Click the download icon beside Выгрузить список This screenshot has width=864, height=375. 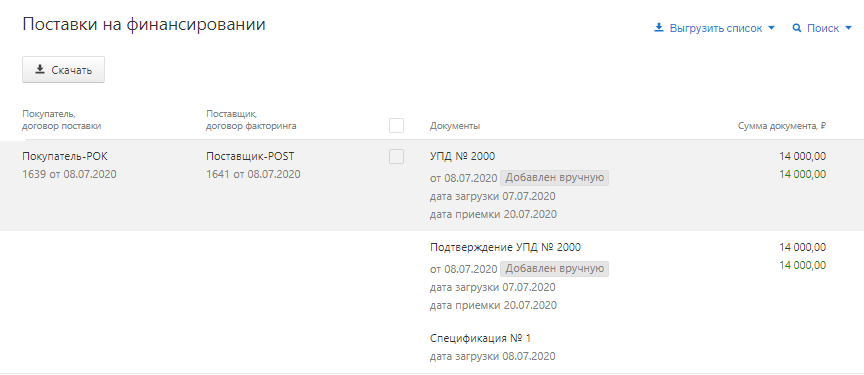(x=658, y=28)
